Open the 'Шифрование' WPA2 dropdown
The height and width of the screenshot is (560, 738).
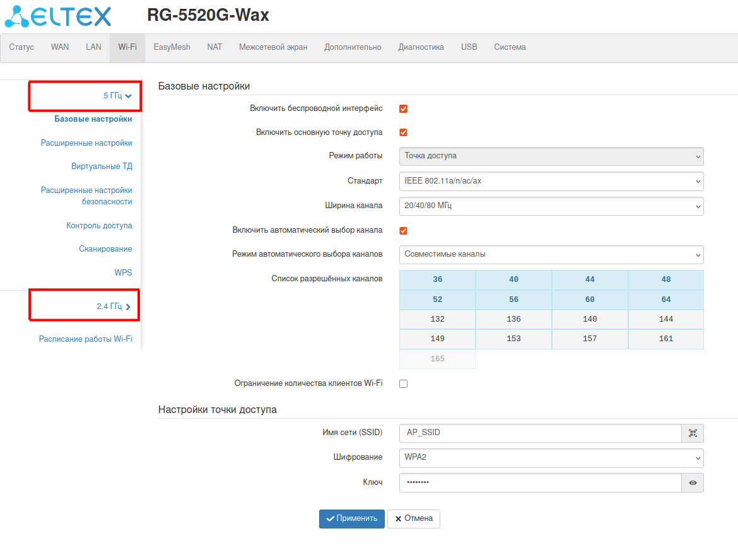pyautogui.click(x=551, y=457)
